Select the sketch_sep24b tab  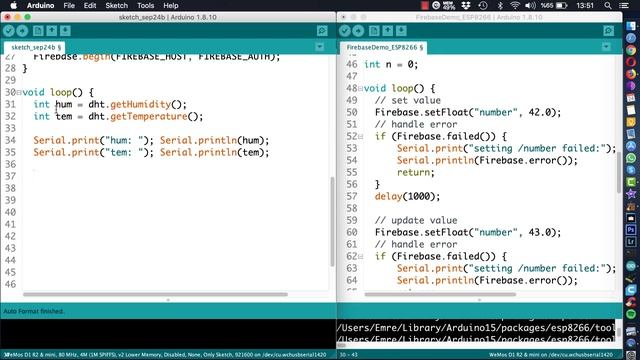35,47
